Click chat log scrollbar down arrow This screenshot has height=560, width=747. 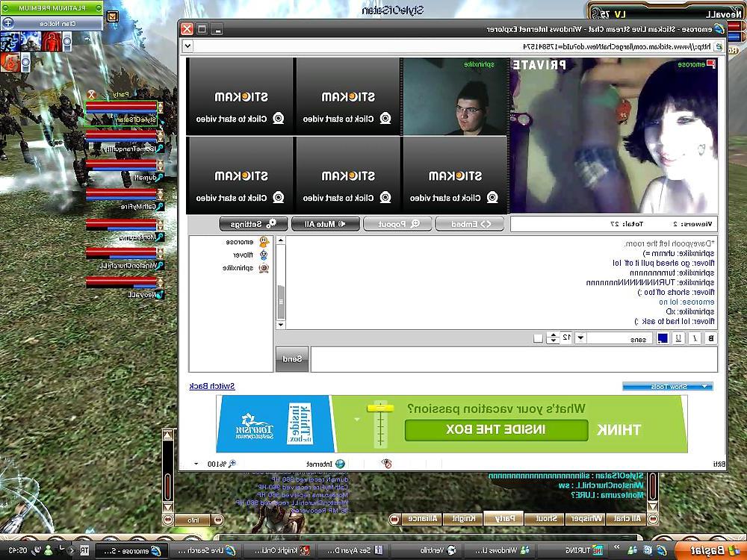[x=281, y=325]
